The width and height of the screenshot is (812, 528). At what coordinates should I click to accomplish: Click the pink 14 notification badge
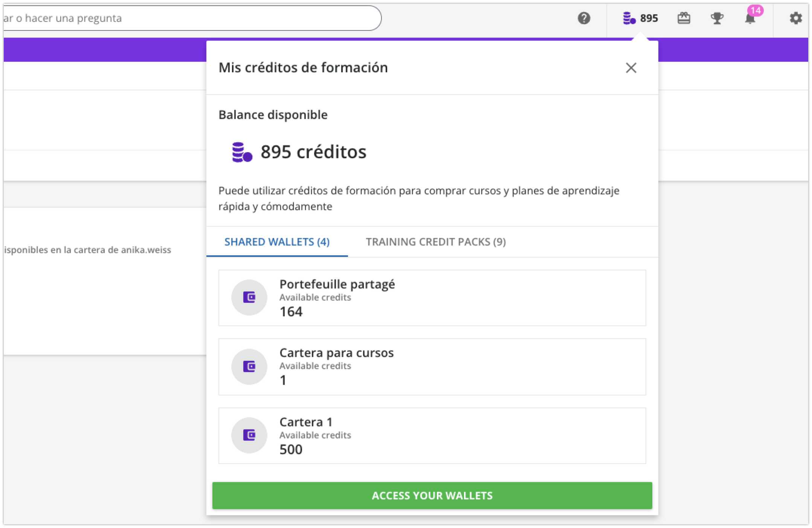click(x=756, y=10)
